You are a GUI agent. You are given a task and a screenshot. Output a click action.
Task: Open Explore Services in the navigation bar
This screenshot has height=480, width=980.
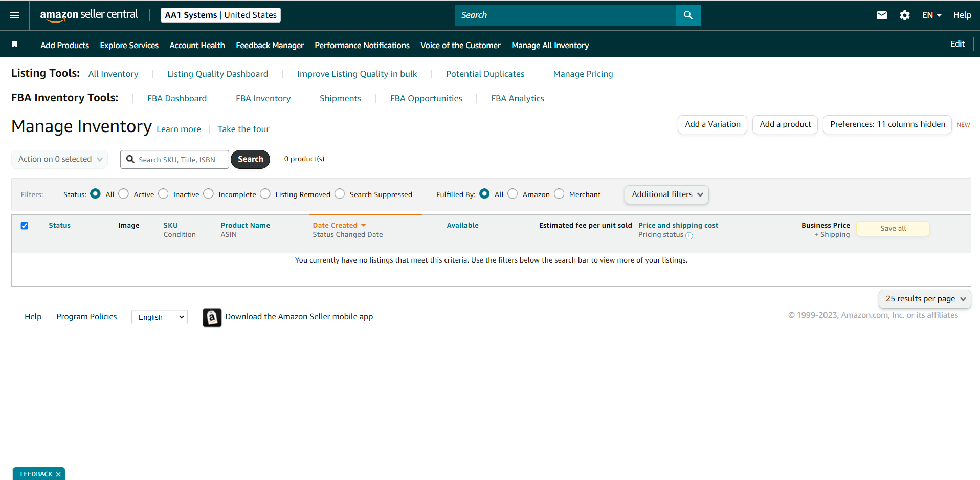click(129, 45)
